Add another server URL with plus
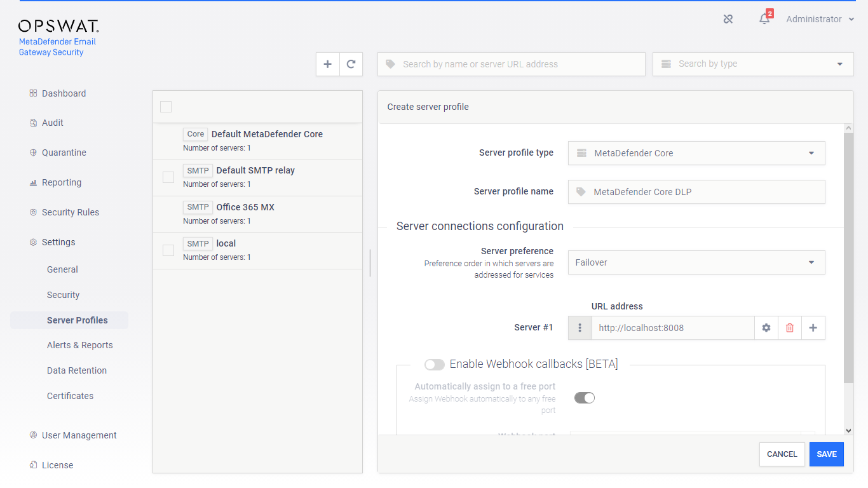The image size is (868, 488). click(x=813, y=328)
